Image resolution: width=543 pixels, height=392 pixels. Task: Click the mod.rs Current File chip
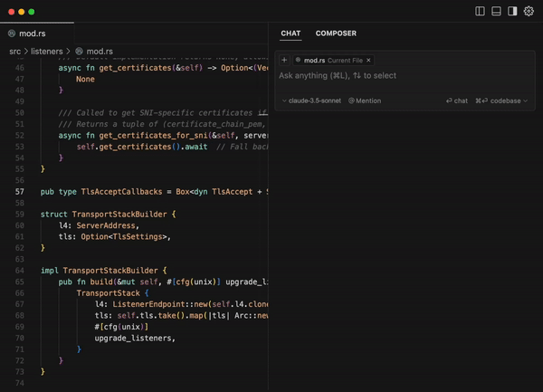(333, 61)
